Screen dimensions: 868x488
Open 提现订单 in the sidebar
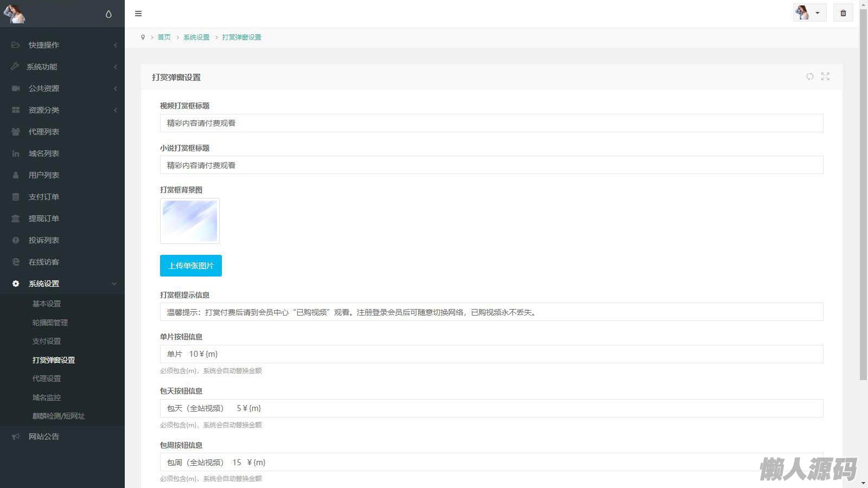[43, 219]
